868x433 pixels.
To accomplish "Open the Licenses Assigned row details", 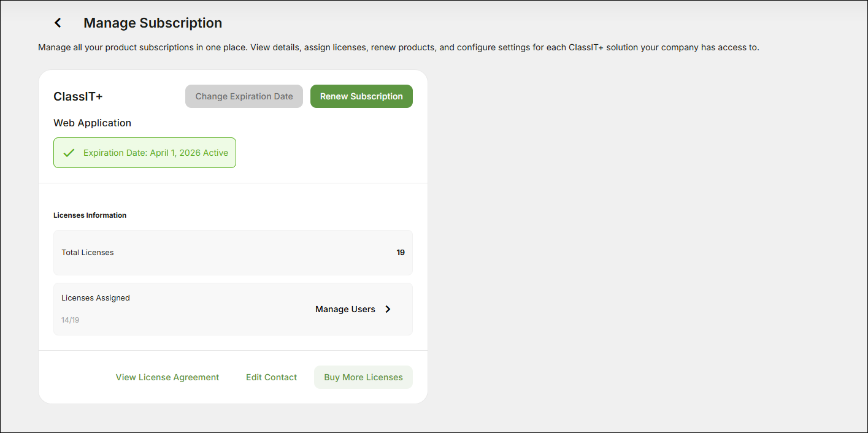I will coord(233,309).
